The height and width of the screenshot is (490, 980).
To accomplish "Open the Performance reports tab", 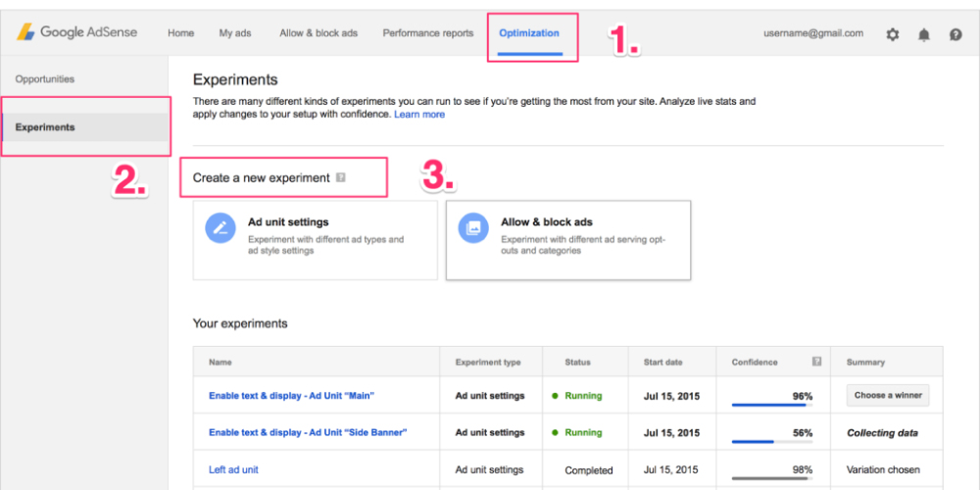I will pos(427,33).
